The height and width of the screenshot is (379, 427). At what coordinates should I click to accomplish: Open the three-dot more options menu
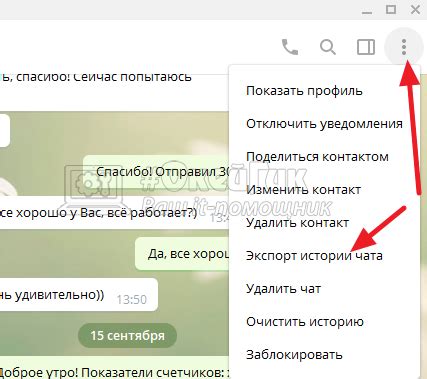coord(404,47)
